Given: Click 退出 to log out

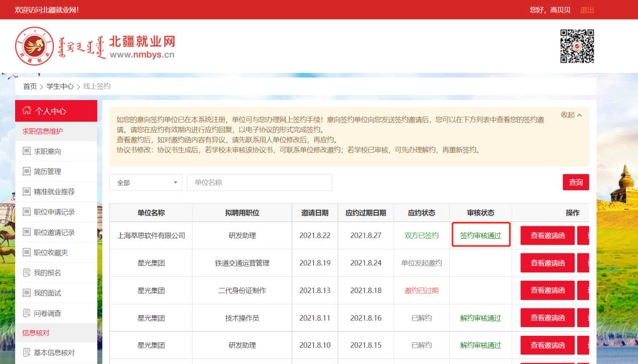Looking at the screenshot, I should (x=587, y=10).
